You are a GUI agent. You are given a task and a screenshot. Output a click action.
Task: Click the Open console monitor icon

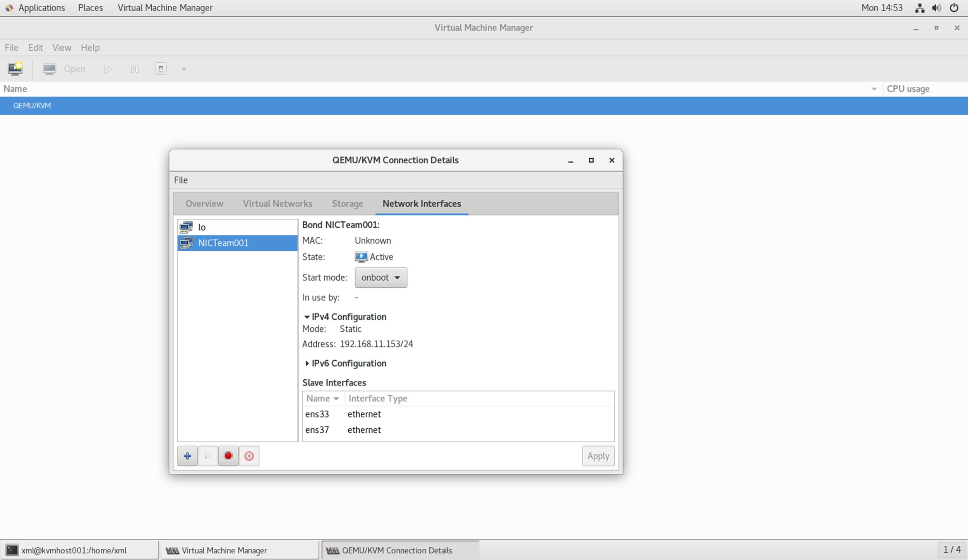click(x=50, y=69)
